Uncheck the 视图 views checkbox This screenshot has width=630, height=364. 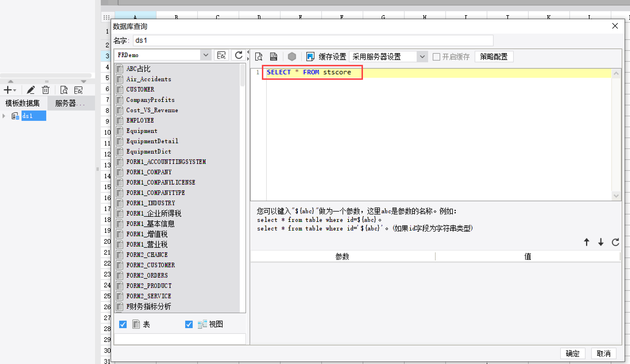[189, 324]
